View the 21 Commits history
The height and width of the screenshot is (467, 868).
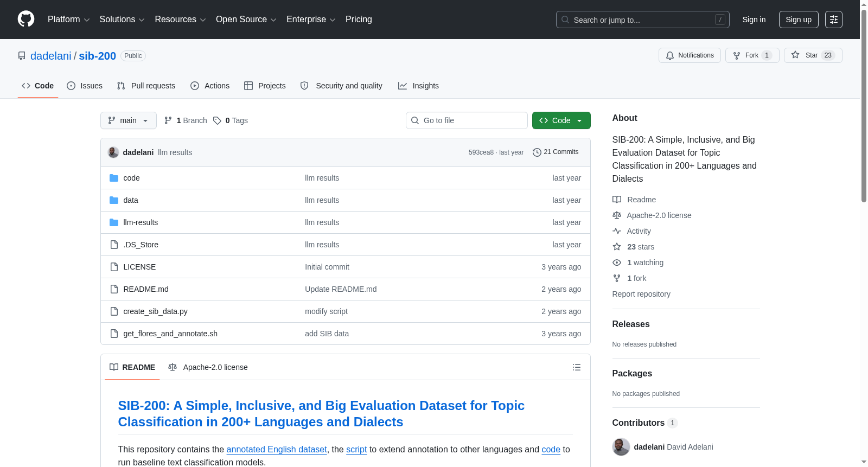point(556,152)
